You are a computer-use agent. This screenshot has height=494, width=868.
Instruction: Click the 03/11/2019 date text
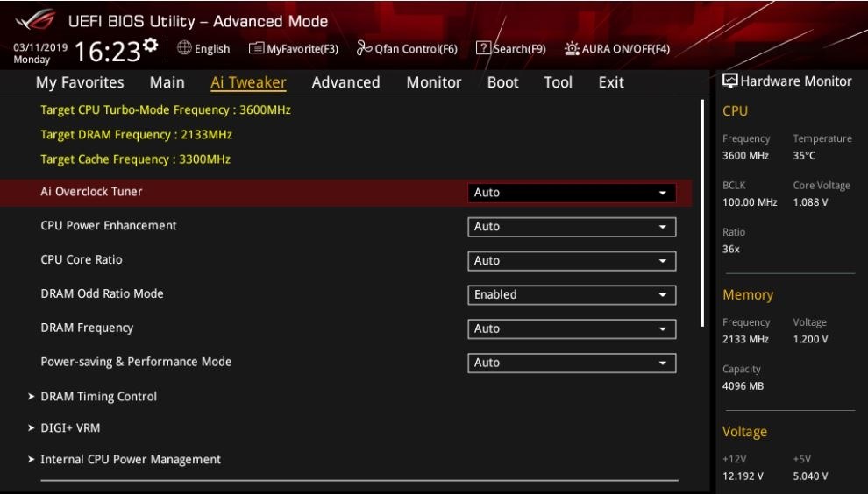tap(40, 47)
